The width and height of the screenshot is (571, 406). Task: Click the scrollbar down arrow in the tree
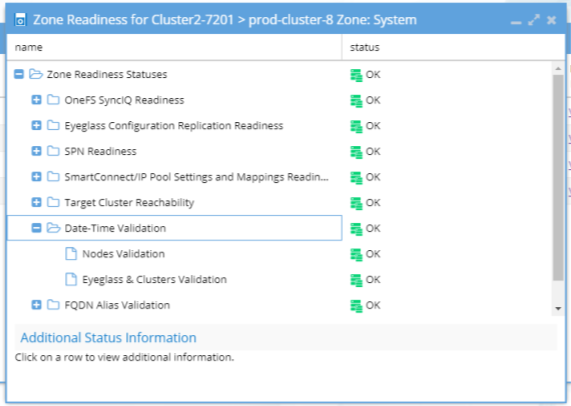click(x=558, y=309)
